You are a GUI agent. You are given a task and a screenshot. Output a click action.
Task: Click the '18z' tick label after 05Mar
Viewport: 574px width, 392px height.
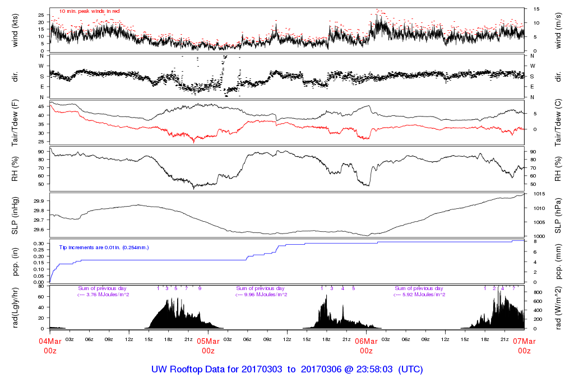coord(326,339)
